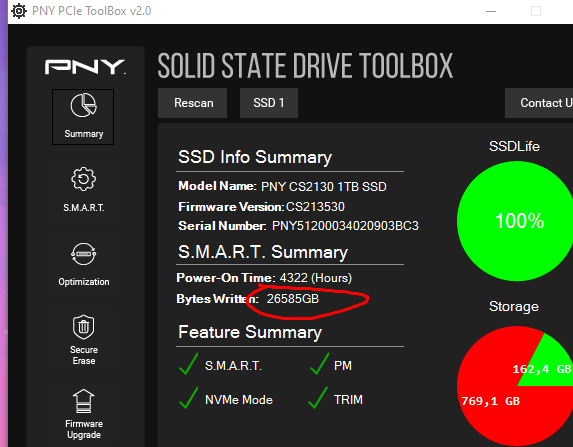Rescan for connected drives
This screenshot has height=447, width=573.
193,103
